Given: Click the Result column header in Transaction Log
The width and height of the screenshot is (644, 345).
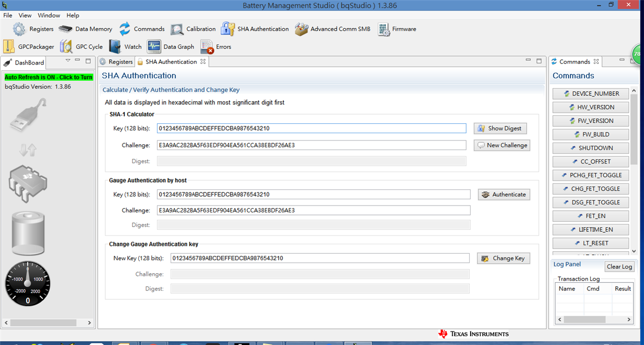Looking at the screenshot, I should pos(623,289).
